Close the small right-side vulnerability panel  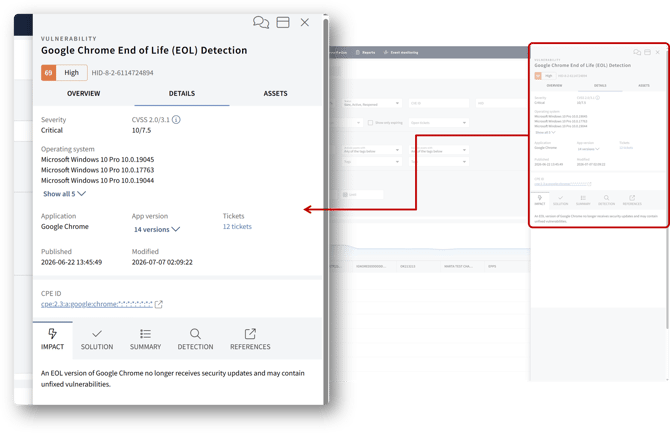pos(658,52)
